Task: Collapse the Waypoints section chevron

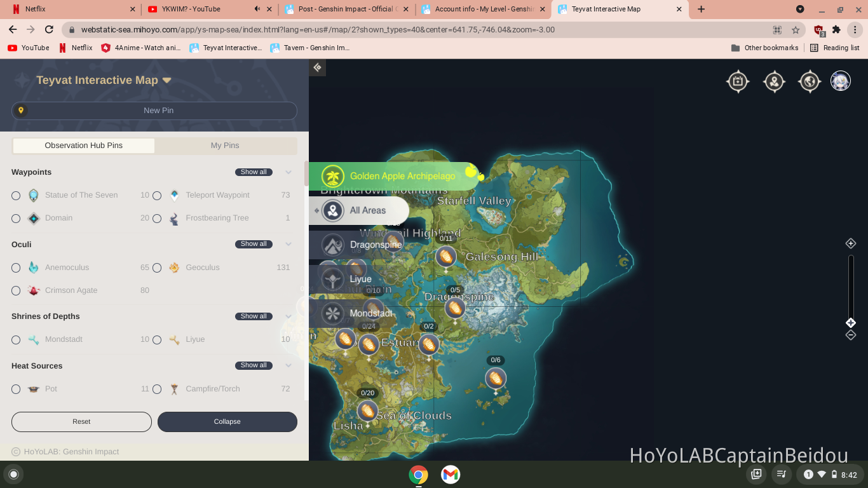Action: pos(288,172)
